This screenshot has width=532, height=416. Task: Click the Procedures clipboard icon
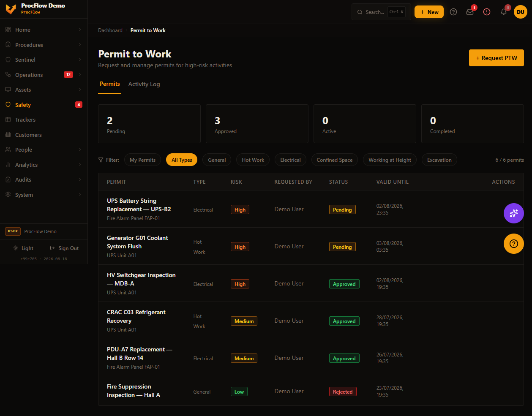coord(8,45)
